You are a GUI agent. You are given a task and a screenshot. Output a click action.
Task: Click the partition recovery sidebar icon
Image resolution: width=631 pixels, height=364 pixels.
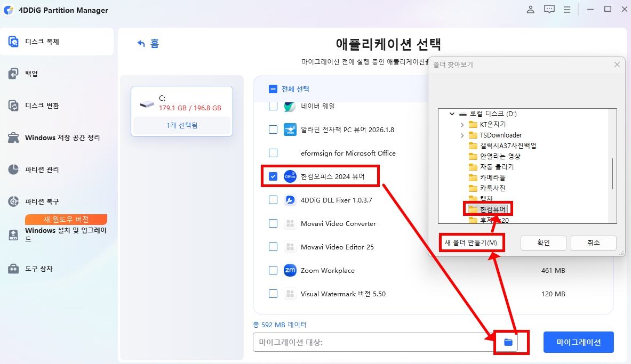point(13,201)
